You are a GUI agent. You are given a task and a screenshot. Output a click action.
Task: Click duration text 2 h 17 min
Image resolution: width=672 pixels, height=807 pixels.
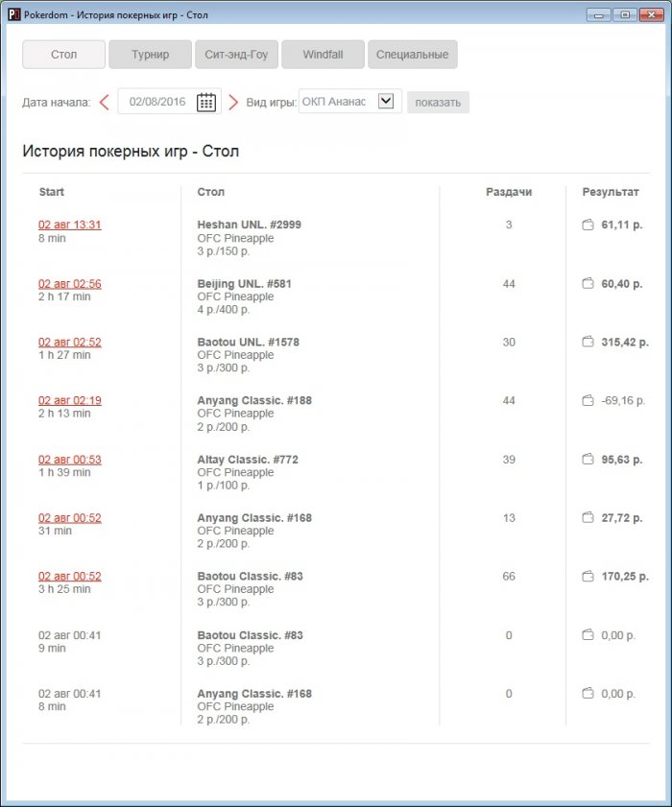point(64,297)
